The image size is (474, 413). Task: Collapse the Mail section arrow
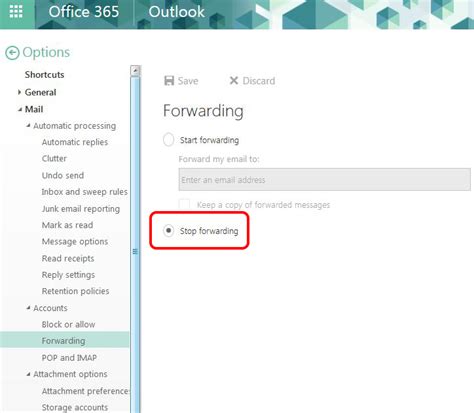pos(20,109)
